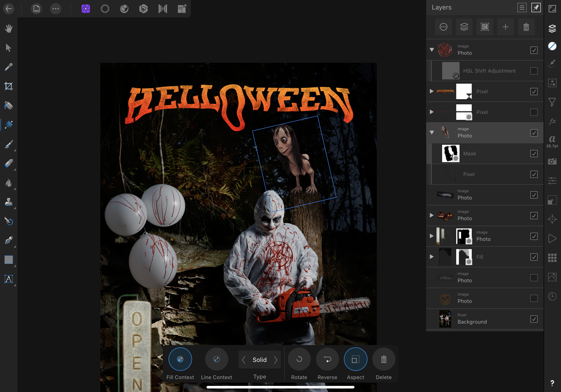The width and height of the screenshot is (561, 392).
Task: Select the Burn brush tool
Action: coord(8,183)
